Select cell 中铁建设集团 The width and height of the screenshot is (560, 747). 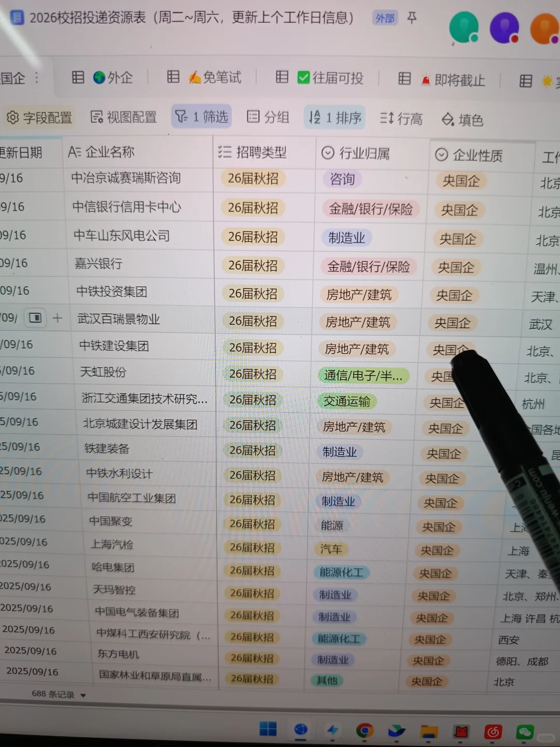coord(114,345)
